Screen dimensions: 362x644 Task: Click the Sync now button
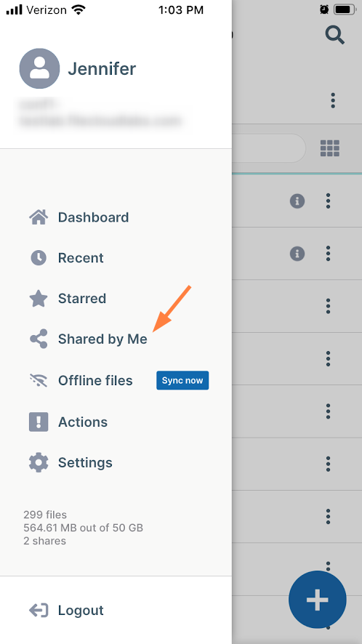(182, 380)
